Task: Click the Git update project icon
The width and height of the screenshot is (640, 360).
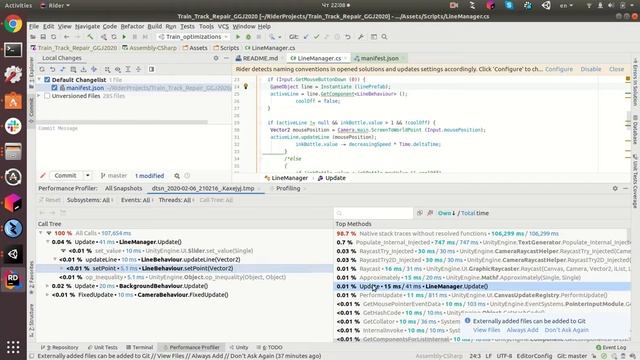Action: pyautogui.click(x=306, y=37)
